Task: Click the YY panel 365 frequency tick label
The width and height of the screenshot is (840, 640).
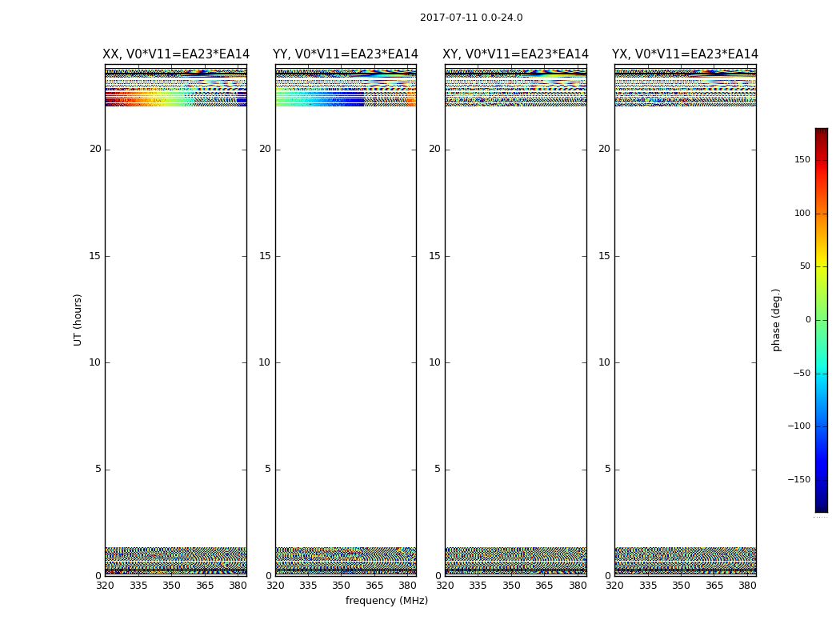Action: click(374, 586)
